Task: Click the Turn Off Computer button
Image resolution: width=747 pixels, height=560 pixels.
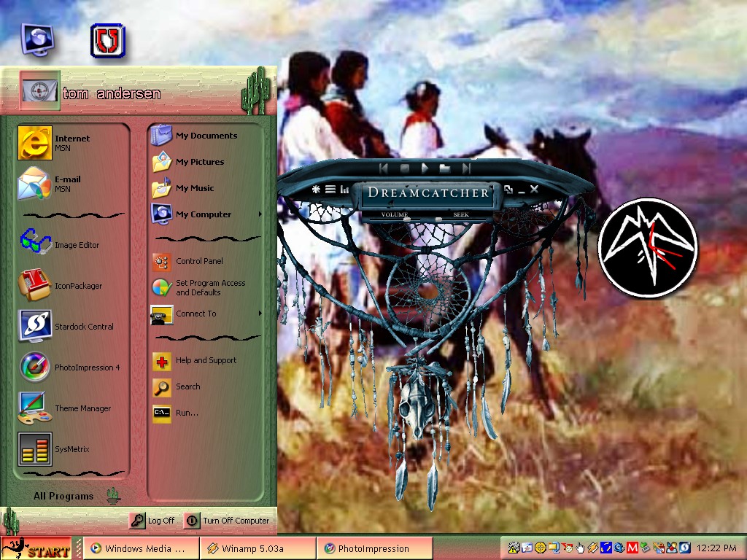Action: [228, 521]
